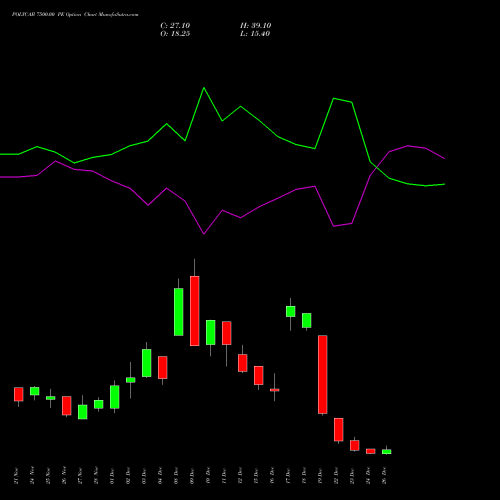The height and width of the screenshot is (500, 500).
Task: Click the 22 Dec date label
Action: click(336, 476)
